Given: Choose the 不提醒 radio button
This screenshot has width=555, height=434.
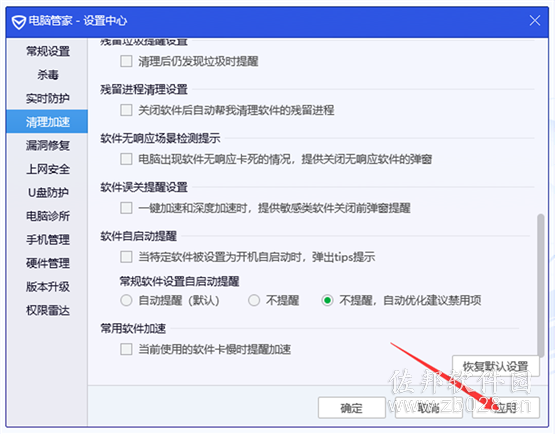Looking at the screenshot, I should click(x=254, y=301).
